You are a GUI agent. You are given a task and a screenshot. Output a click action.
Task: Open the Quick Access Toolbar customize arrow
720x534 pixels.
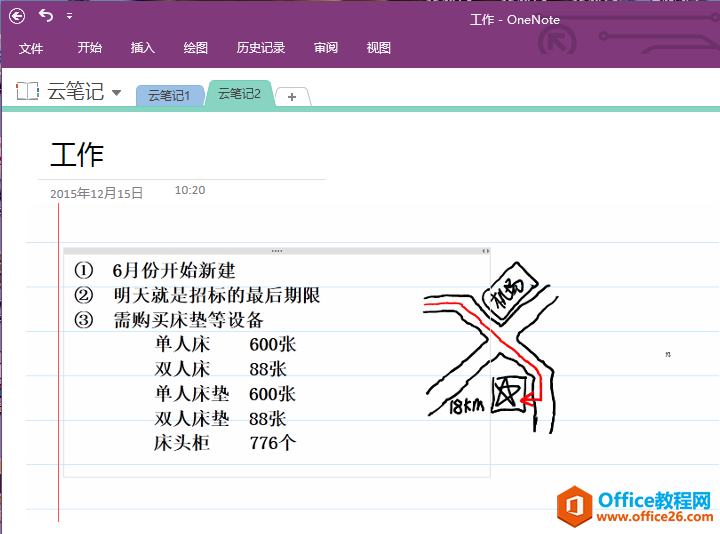click(69, 17)
